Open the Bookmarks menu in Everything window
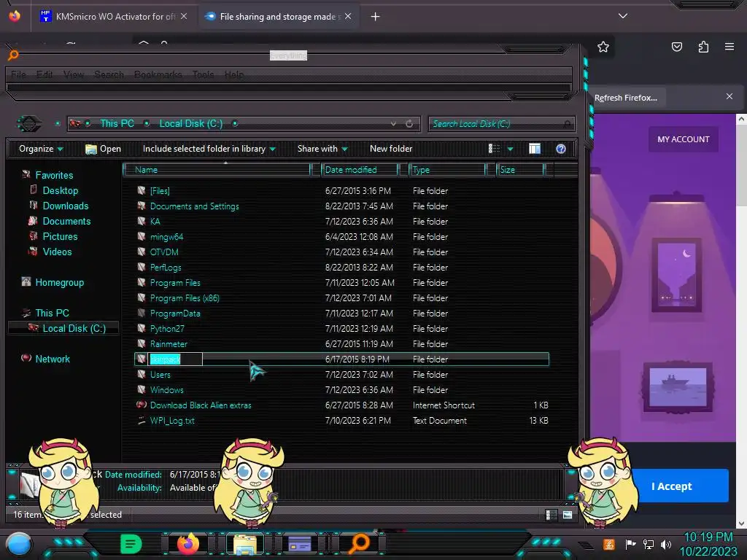This screenshot has width=747, height=560. coord(158,74)
